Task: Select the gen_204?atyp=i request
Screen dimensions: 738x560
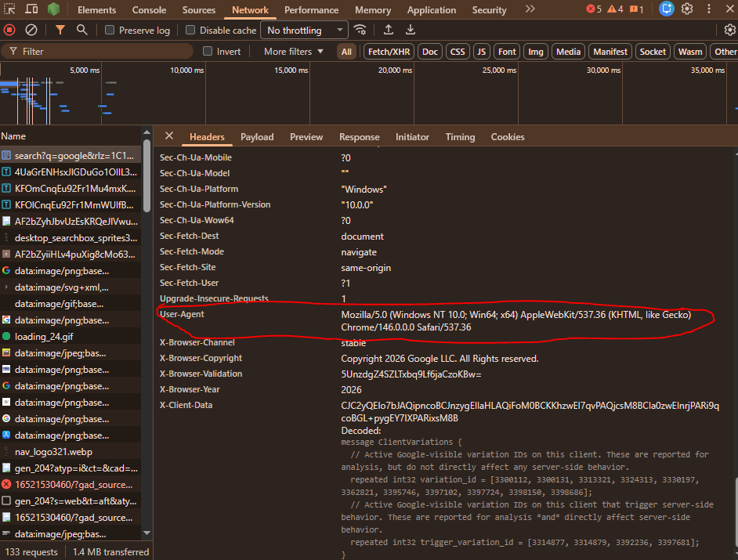Action: click(x=71, y=468)
